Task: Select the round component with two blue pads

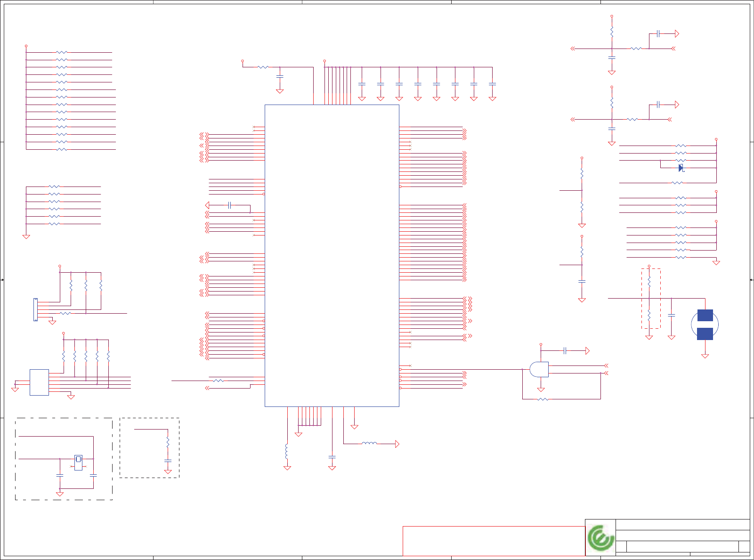Action: pyautogui.click(x=705, y=325)
